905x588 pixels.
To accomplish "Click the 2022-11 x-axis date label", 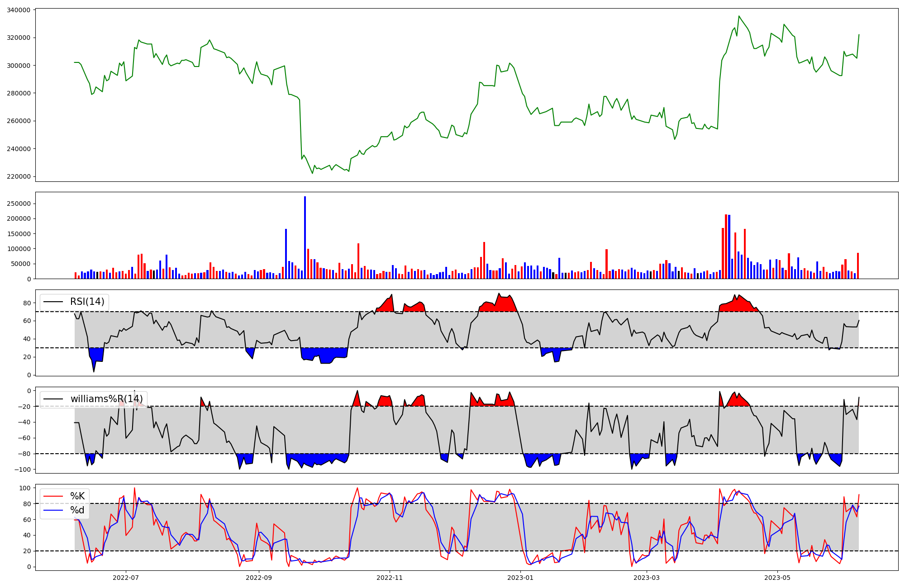I will point(390,578).
